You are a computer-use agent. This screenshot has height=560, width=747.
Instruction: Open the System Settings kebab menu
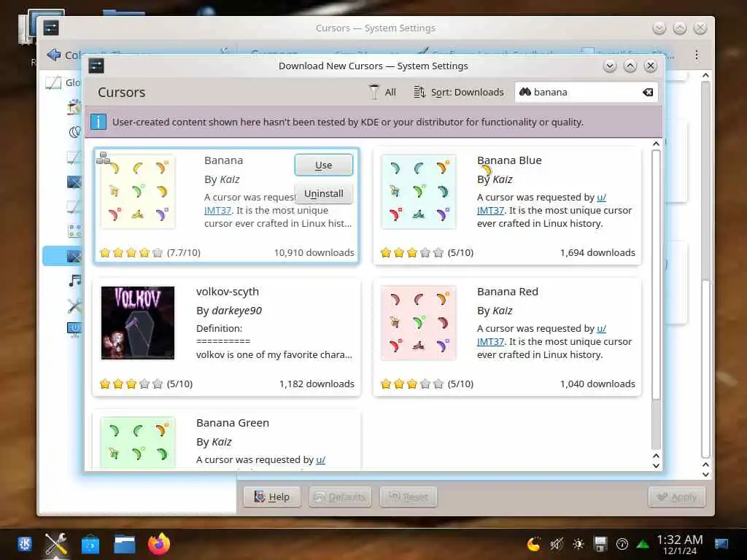click(x=697, y=55)
